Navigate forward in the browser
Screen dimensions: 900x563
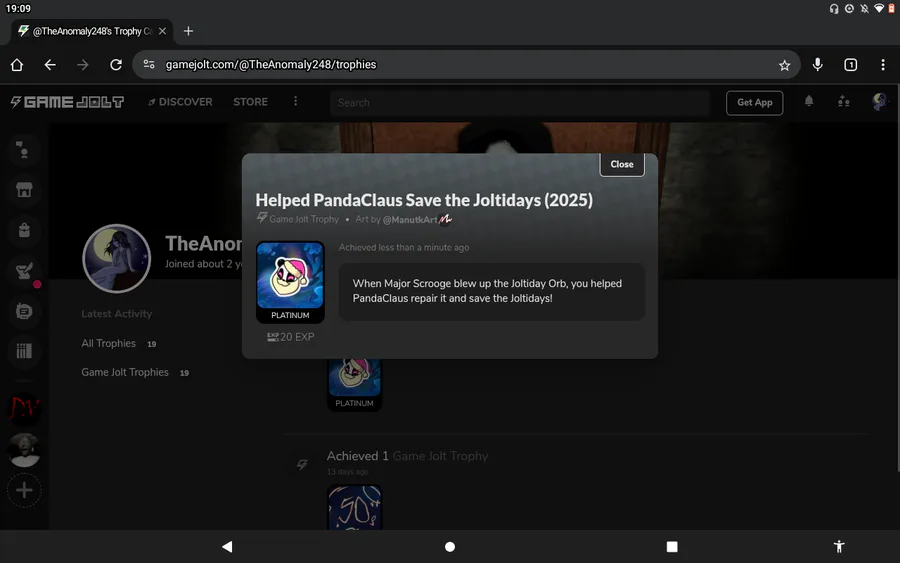(x=83, y=65)
